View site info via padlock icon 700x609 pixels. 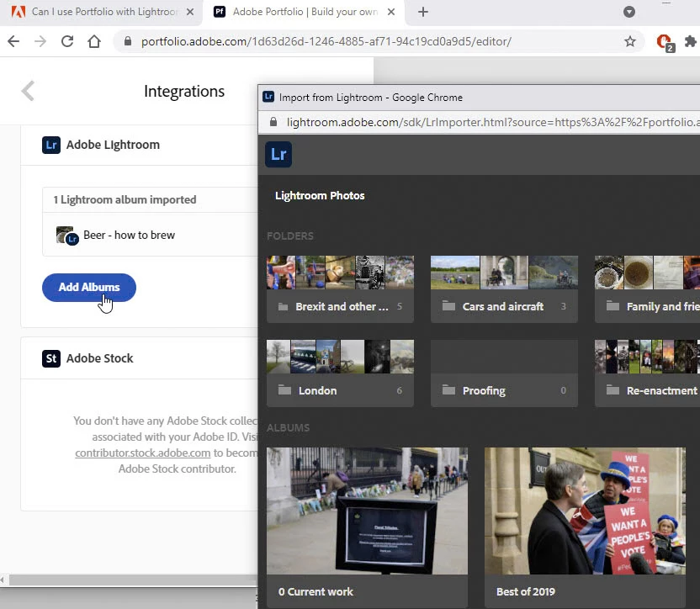click(128, 41)
